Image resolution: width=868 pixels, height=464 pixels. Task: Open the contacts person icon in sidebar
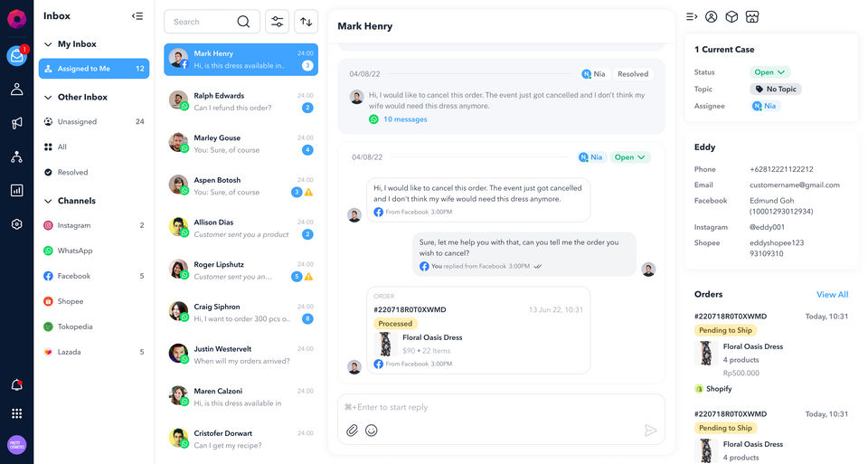pyautogui.click(x=16, y=89)
